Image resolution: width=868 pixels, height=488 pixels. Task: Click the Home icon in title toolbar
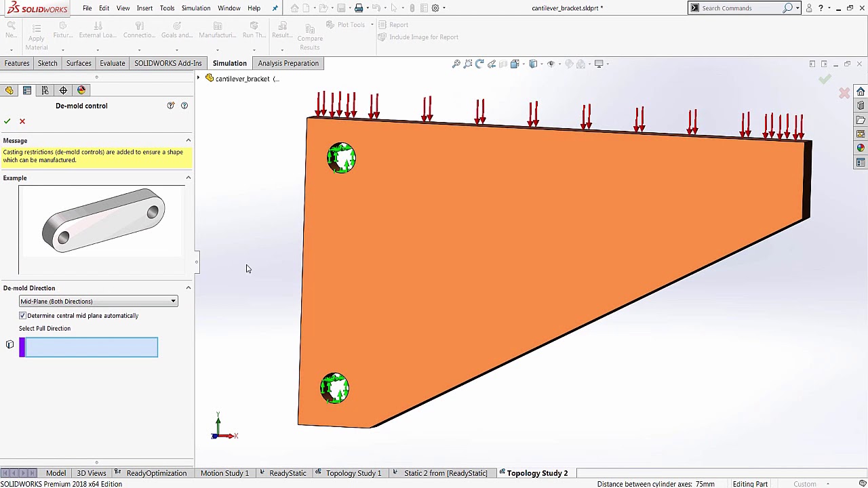coord(294,8)
